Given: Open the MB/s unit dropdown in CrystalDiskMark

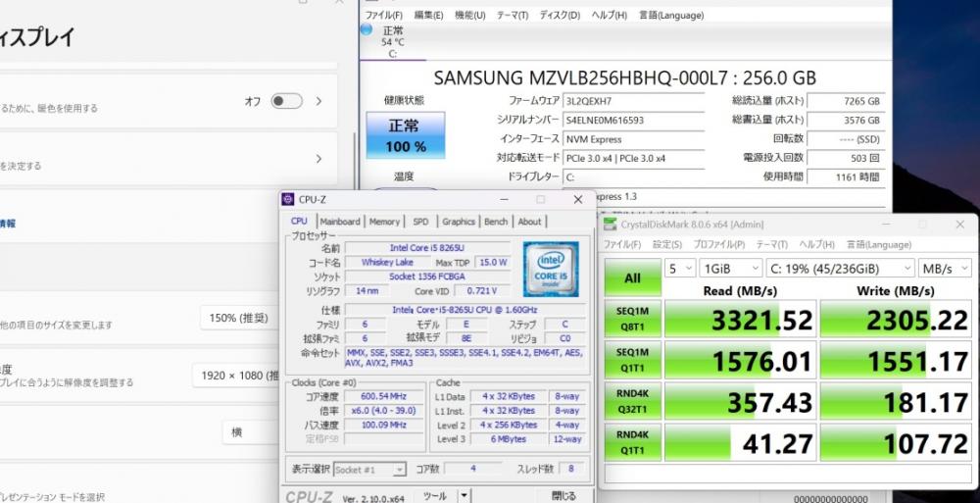Looking at the screenshot, I should 945,269.
